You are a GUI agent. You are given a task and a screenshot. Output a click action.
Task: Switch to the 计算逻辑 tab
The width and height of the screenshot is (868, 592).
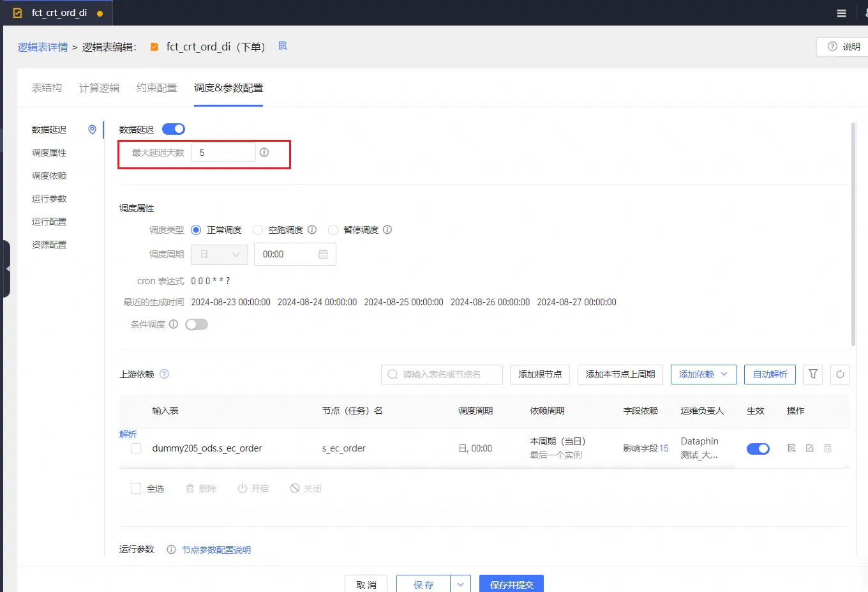pos(100,88)
